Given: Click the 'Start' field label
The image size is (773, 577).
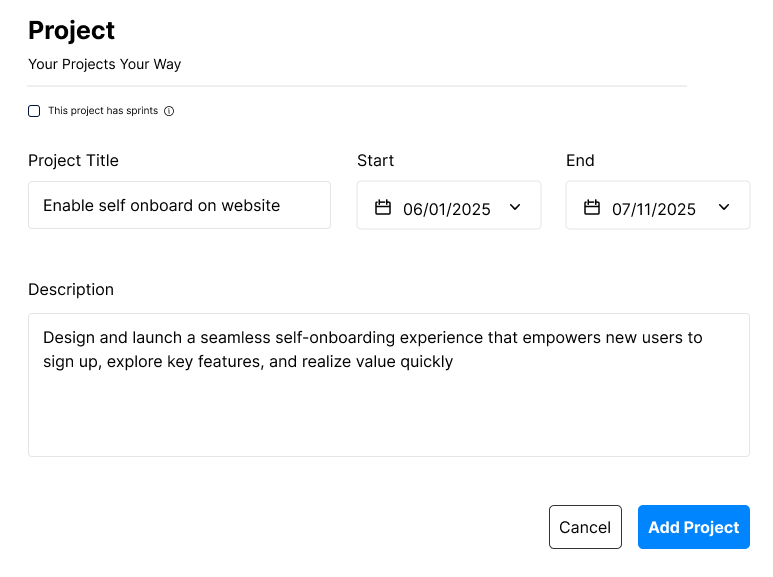Looking at the screenshot, I should click(376, 161).
